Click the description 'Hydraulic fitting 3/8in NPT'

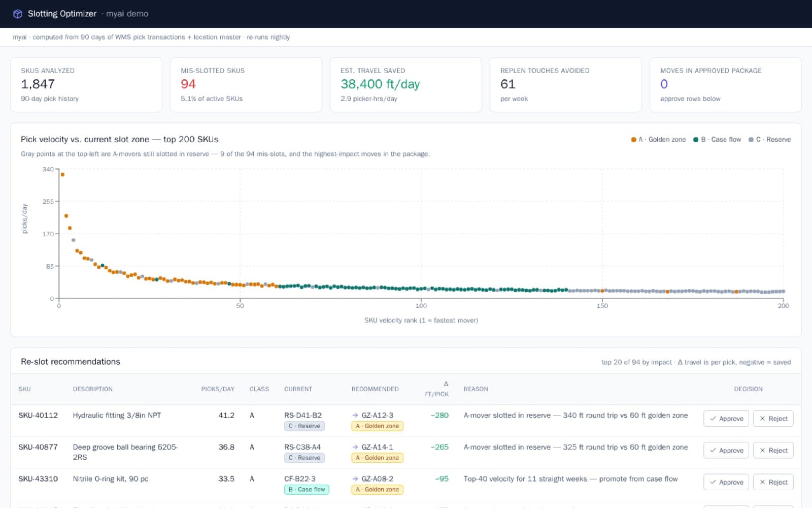117,416
